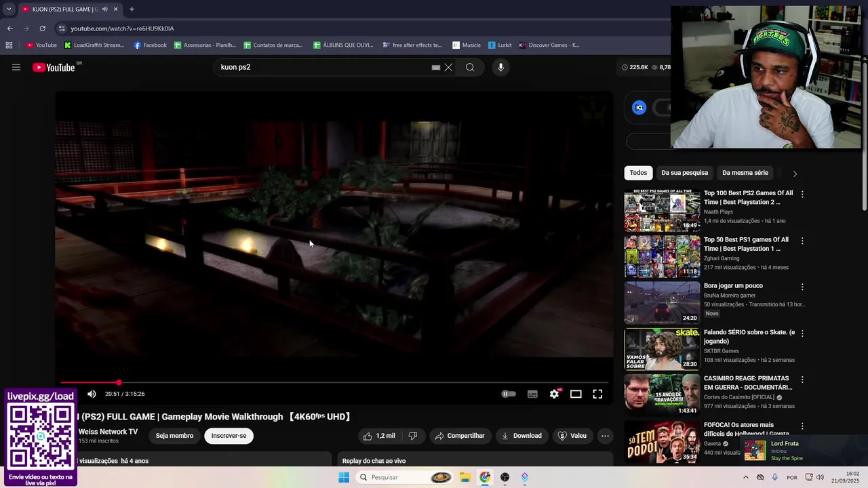Open the Chrome tab search dropdown
Image resolution: width=868 pixels, height=488 pixels.
pyautogui.click(x=9, y=9)
